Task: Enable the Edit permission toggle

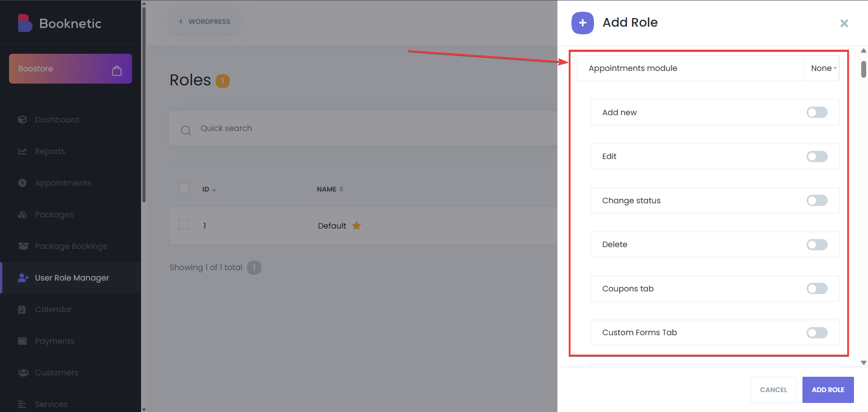Action: 817,157
